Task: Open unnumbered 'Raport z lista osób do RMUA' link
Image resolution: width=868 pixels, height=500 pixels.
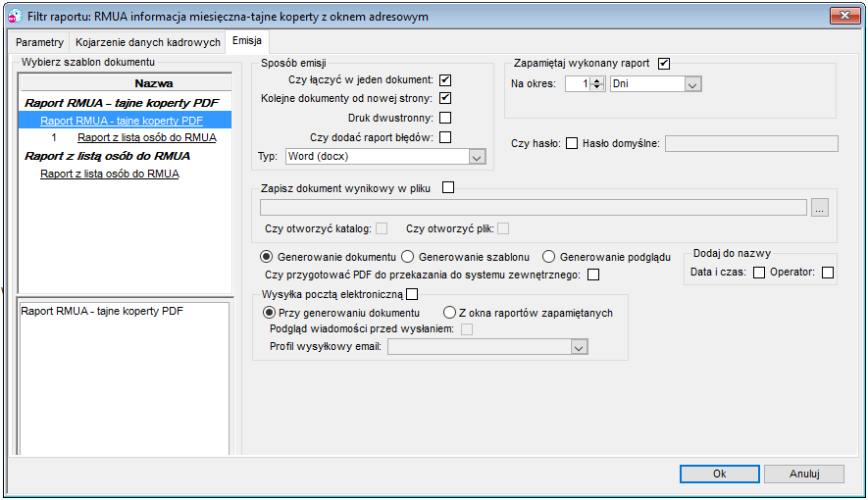Action: (x=110, y=174)
